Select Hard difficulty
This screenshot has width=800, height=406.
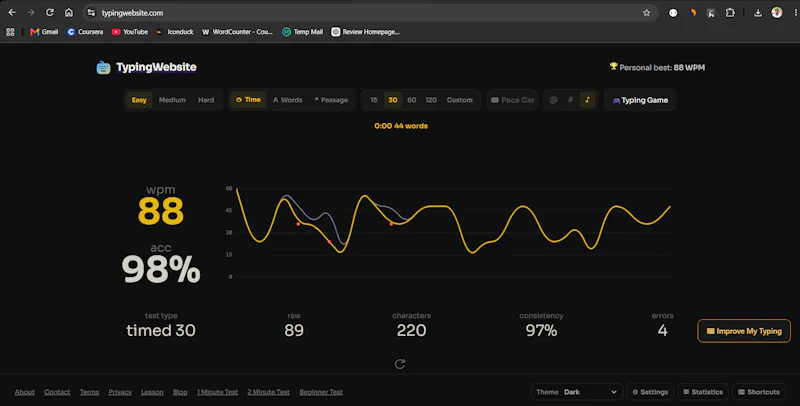pos(206,100)
